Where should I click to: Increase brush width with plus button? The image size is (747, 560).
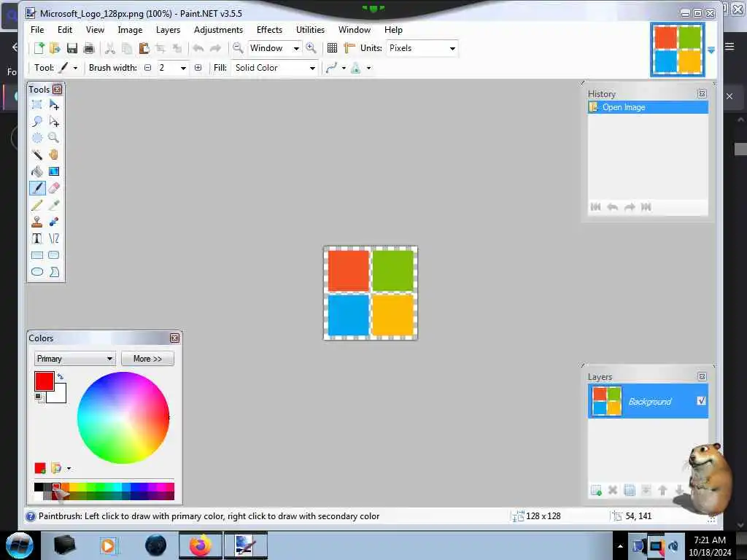(x=198, y=68)
